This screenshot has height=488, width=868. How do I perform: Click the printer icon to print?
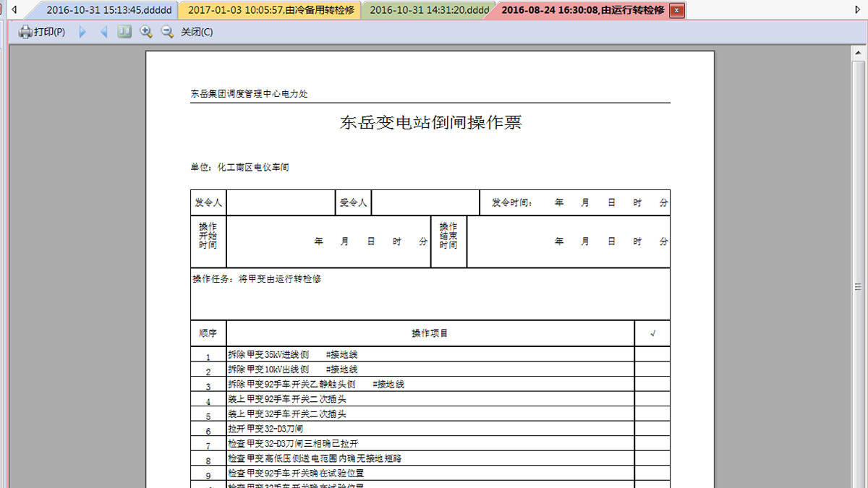pyautogui.click(x=25, y=32)
